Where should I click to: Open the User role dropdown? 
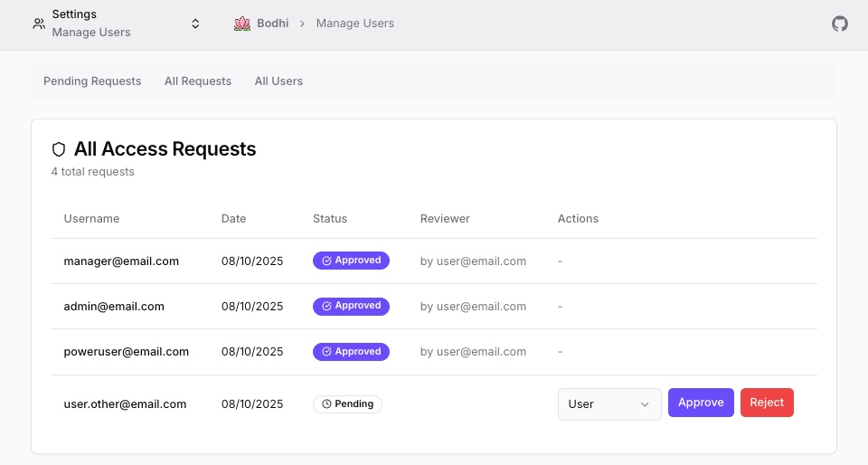pos(609,403)
